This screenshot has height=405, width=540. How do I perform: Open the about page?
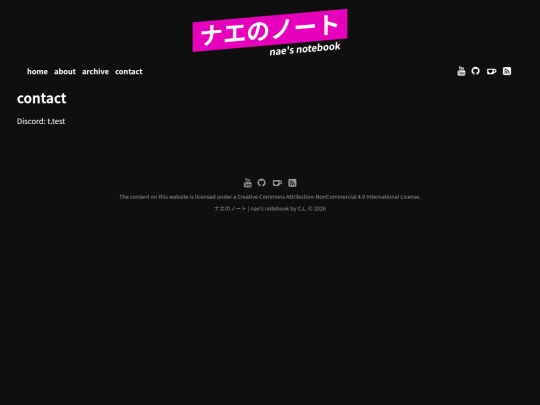[65, 71]
